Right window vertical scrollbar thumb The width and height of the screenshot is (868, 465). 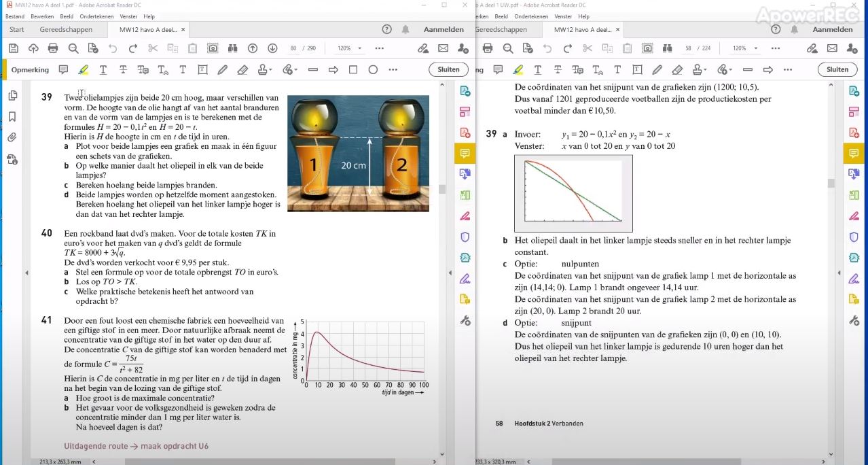831,183
